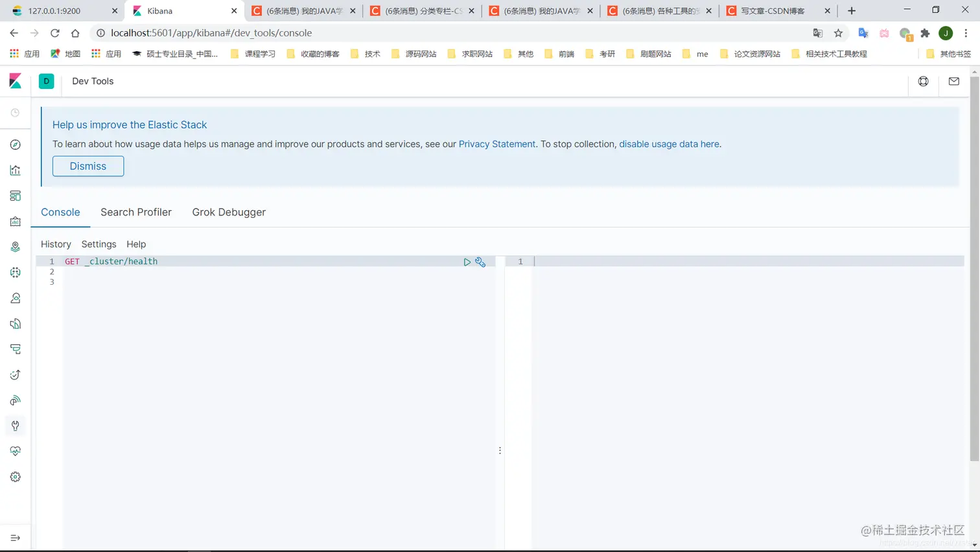Open APM from the Kibana sidebar
The height and width of the screenshot is (552, 980).
coord(16,349)
